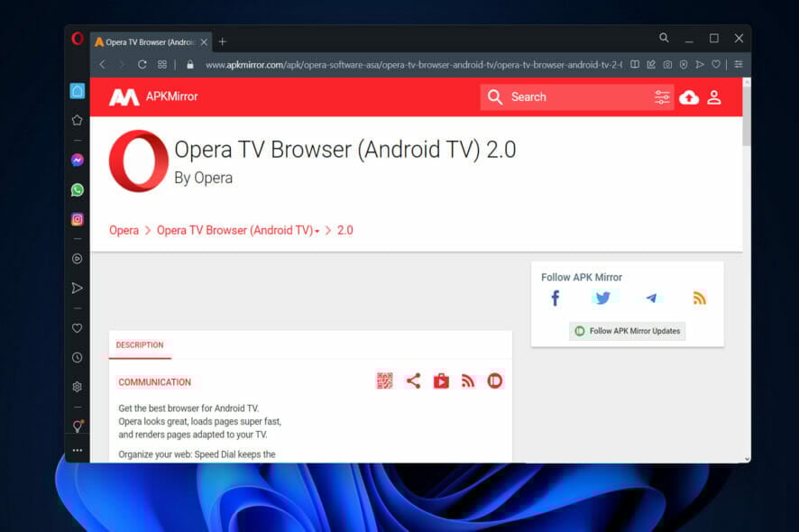Open My Flow arrow in sidebar

(x=77, y=288)
